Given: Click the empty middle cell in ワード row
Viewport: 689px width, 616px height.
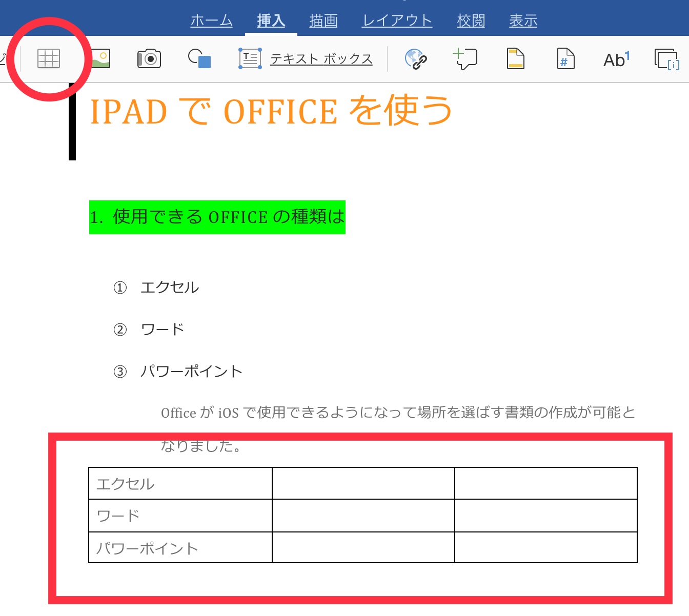Looking at the screenshot, I should coord(363,516).
